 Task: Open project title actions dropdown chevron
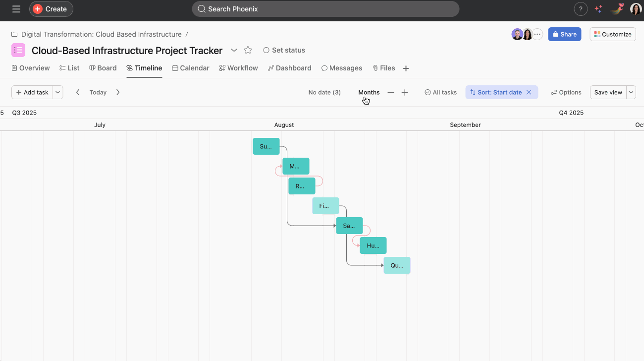point(234,50)
